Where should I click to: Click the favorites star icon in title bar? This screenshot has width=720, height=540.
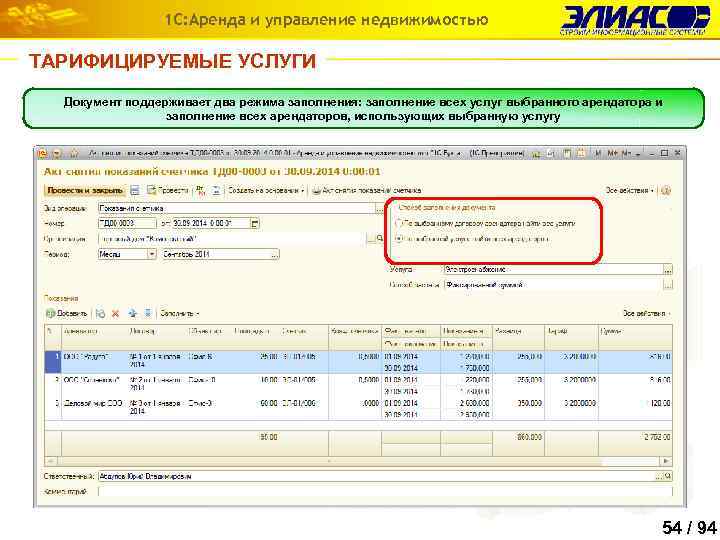coord(74,153)
